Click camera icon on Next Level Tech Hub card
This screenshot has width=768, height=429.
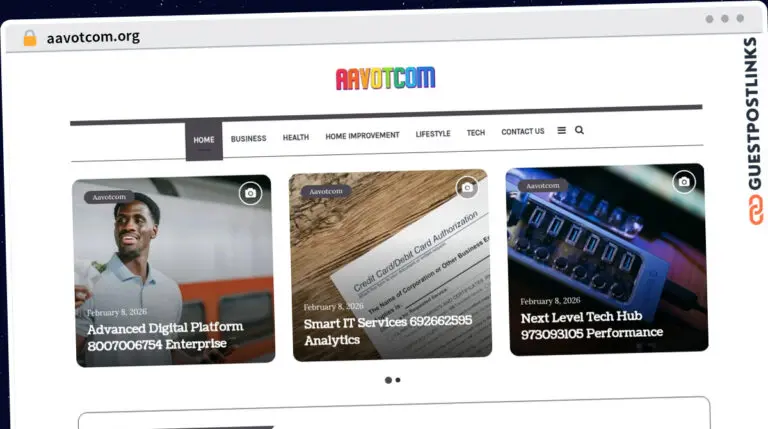click(684, 181)
